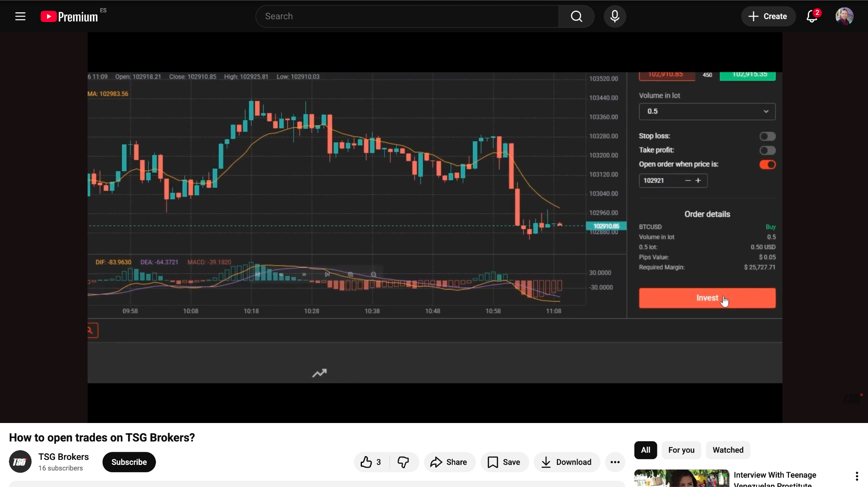Click the teal 102910.85 price marker
The image size is (868, 487).
[606, 226]
